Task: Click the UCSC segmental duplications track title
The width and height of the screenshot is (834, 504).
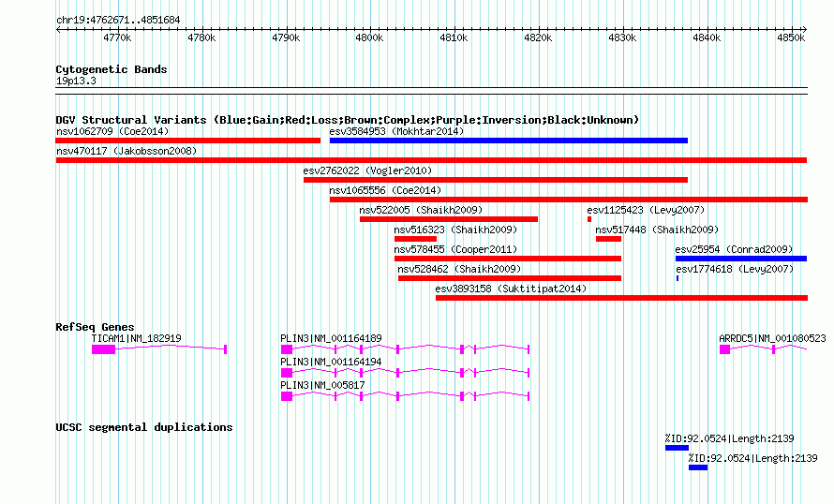Action: pos(143,427)
